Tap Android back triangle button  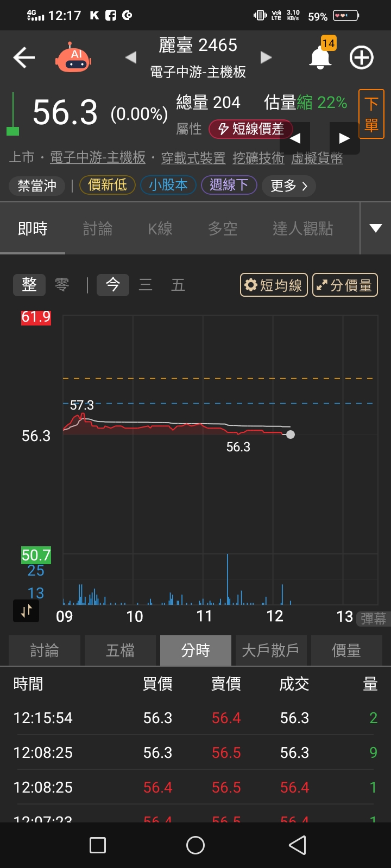pyautogui.click(x=297, y=845)
